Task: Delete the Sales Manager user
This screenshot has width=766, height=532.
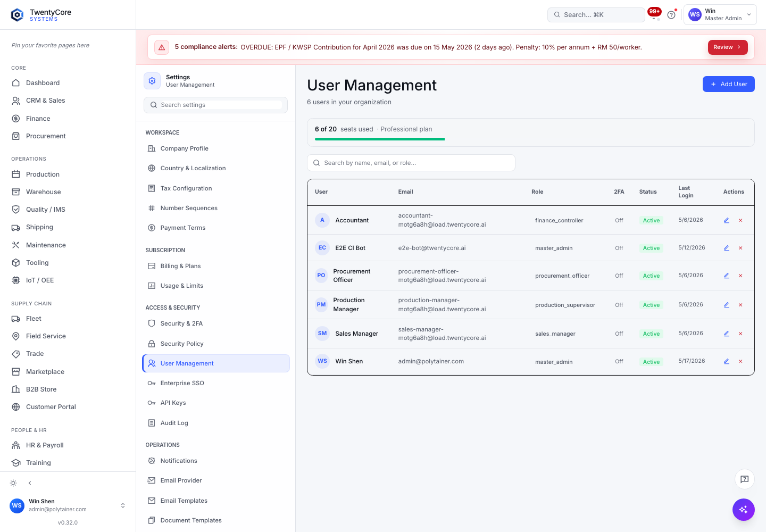Action: coord(740,334)
